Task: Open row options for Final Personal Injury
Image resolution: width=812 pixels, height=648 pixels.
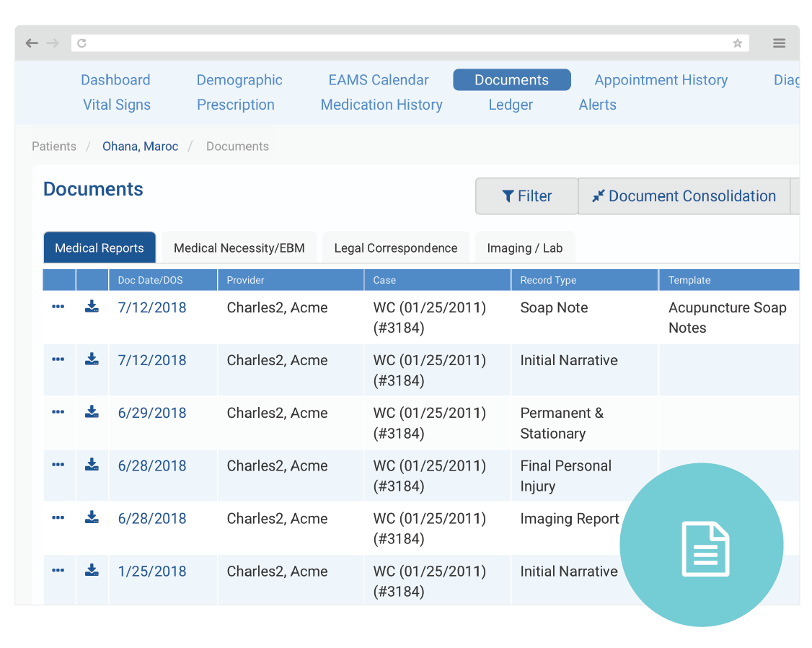Action: coord(58,465)
